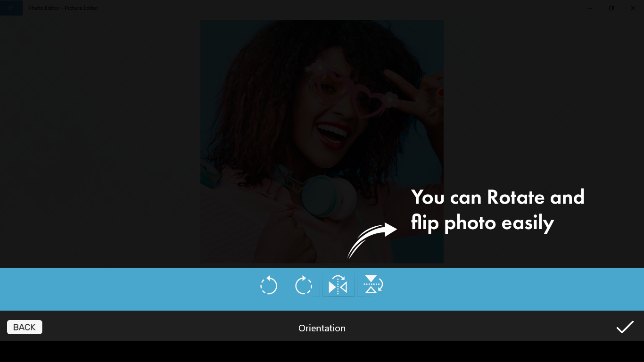Rotate the photo counter-clockwise
The image size is (644, 362).
tap(269, 285)
